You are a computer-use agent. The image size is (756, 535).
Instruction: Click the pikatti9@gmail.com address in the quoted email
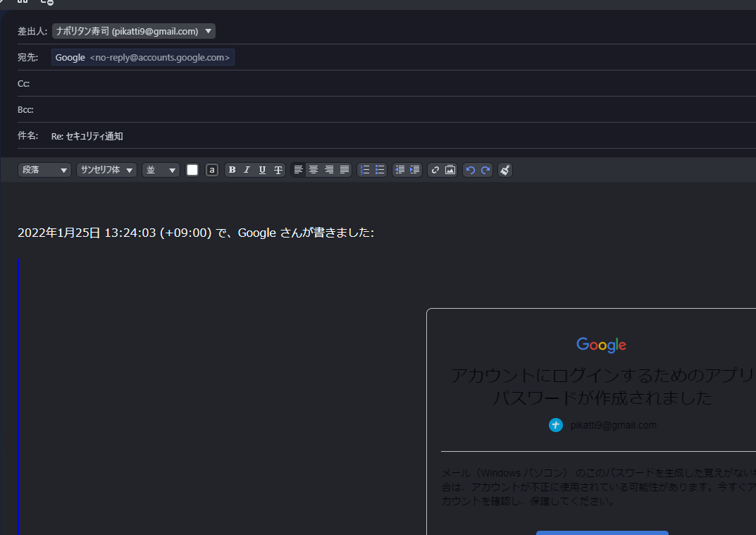pos(613,425)
